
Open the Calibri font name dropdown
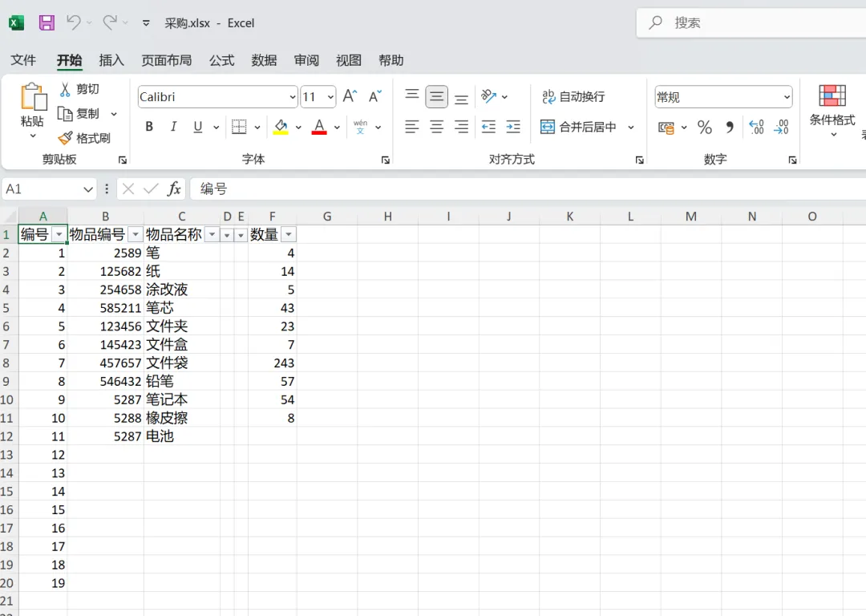point(293,97)
